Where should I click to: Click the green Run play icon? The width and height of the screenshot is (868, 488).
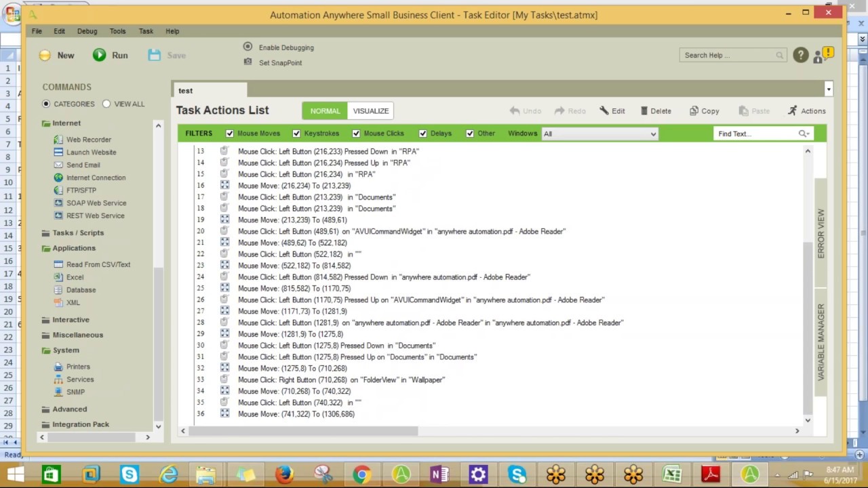click(x=100, y=55)
